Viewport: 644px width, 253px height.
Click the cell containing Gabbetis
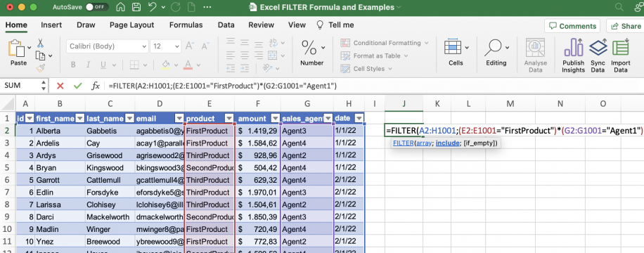110,131
